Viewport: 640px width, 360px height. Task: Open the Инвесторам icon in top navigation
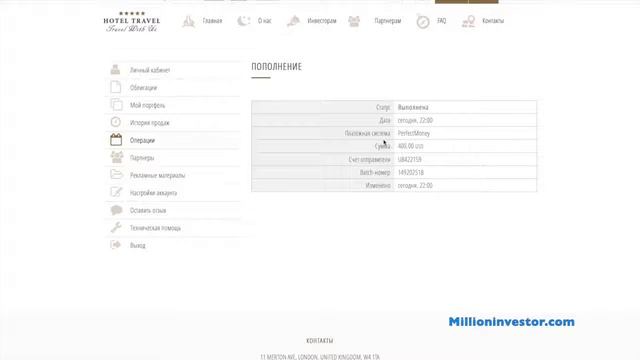tap(293, 21)
